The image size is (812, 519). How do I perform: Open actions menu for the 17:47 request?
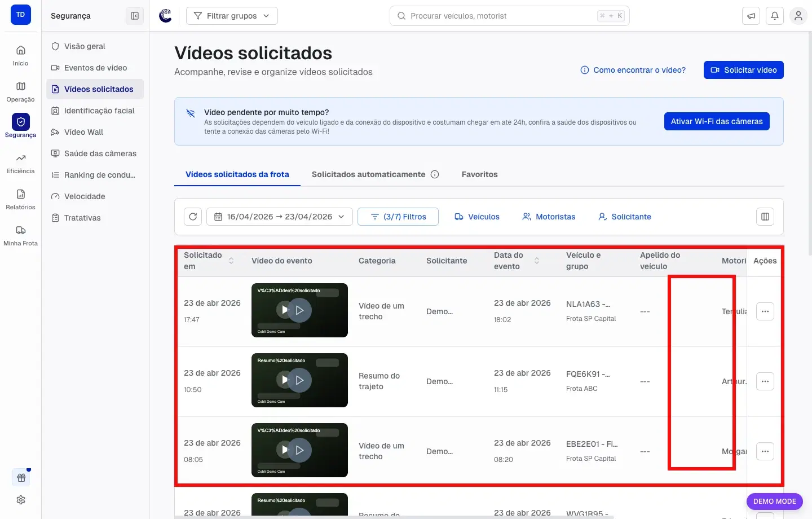tap(765, 311)
